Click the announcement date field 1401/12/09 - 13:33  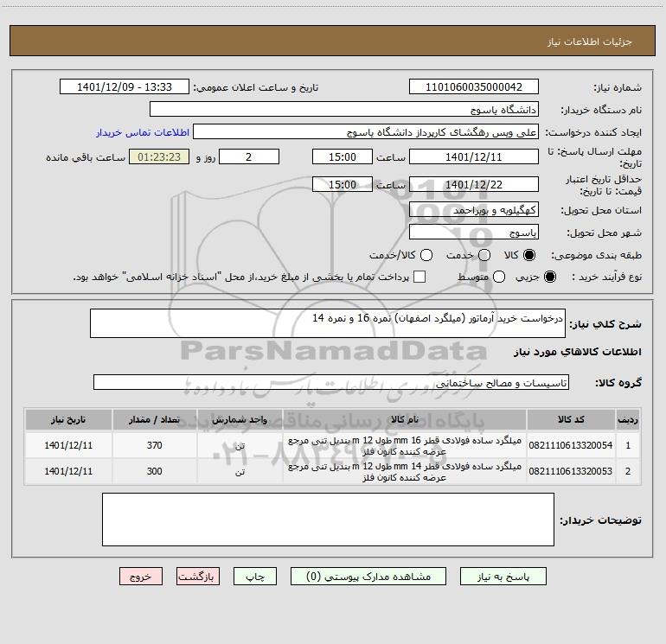125,86
